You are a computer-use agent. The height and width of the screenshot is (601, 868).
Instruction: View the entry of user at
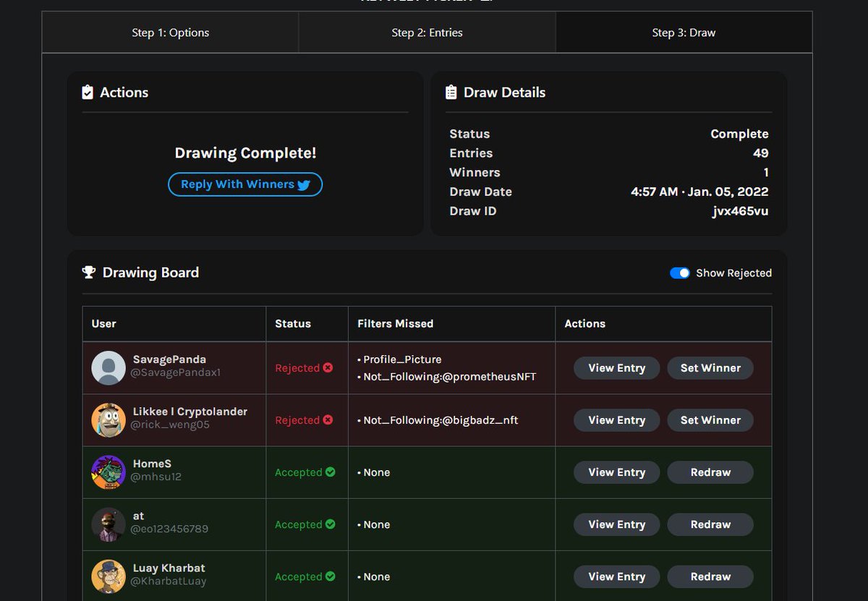click(616, 524)
